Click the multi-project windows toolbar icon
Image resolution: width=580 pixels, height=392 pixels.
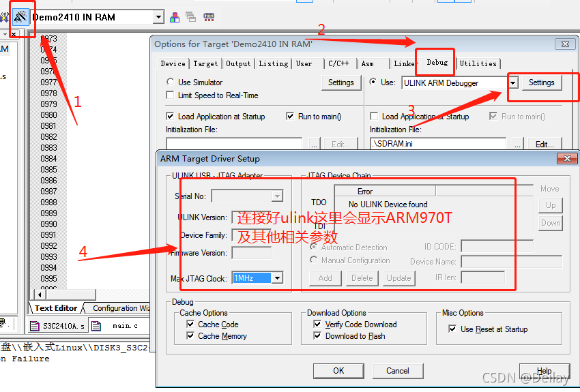[191, 16]
